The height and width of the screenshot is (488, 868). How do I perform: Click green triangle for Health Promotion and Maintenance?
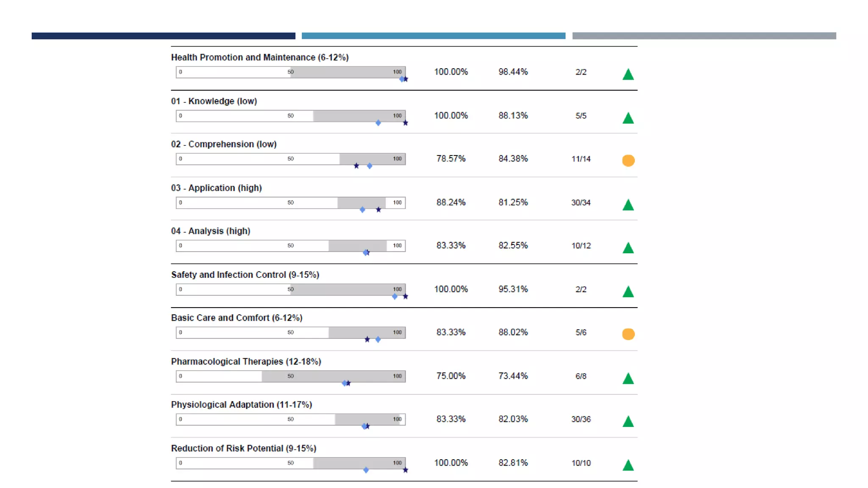click(628, 75)
